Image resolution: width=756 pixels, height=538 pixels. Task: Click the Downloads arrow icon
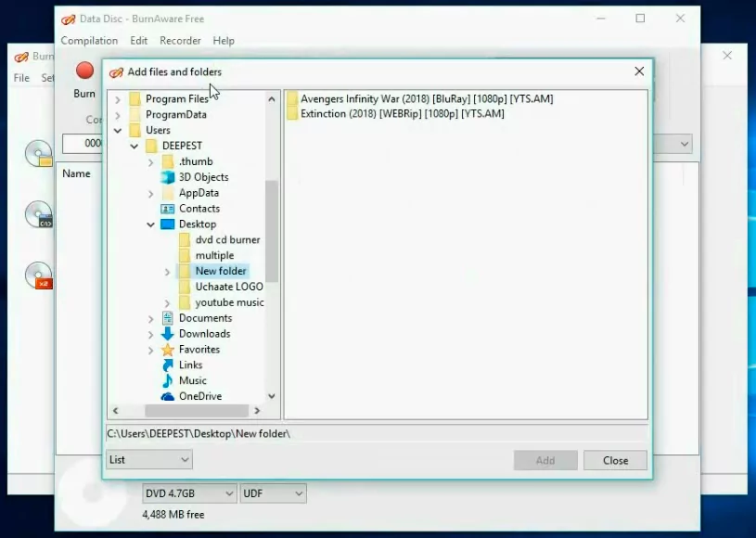click(x=167, y=334)
